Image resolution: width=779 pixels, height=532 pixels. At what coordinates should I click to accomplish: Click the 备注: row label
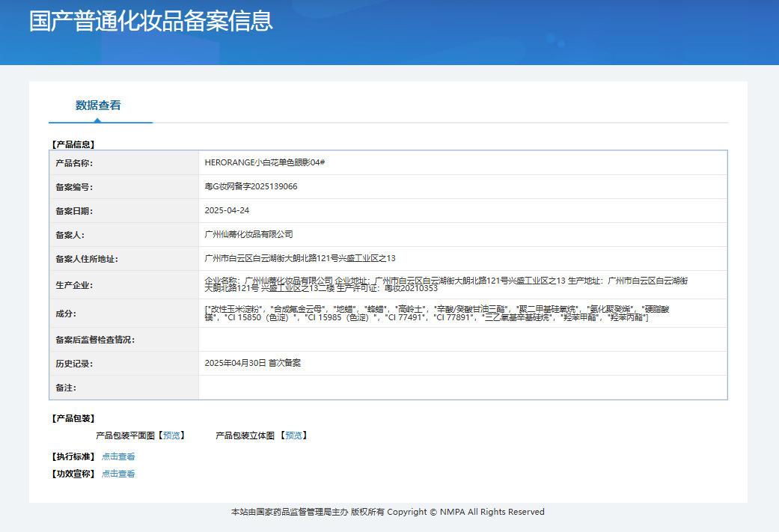pos(66,388)
